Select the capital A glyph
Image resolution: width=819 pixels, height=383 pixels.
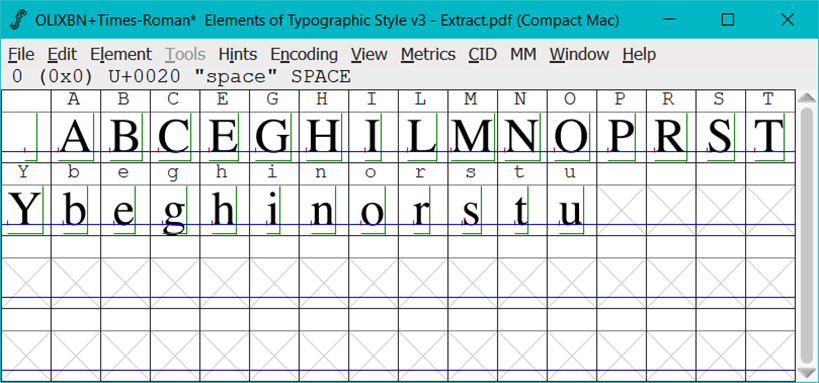(76, 137)
